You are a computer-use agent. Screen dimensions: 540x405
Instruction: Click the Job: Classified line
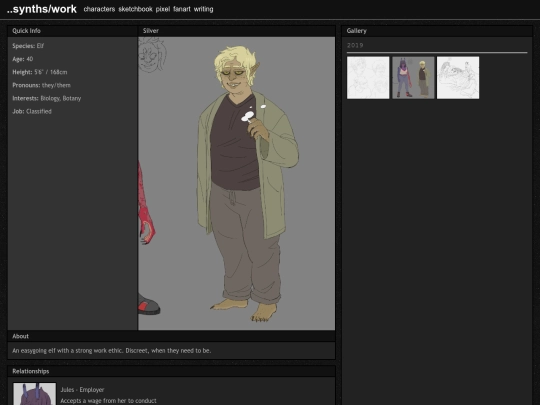point(32,111)
